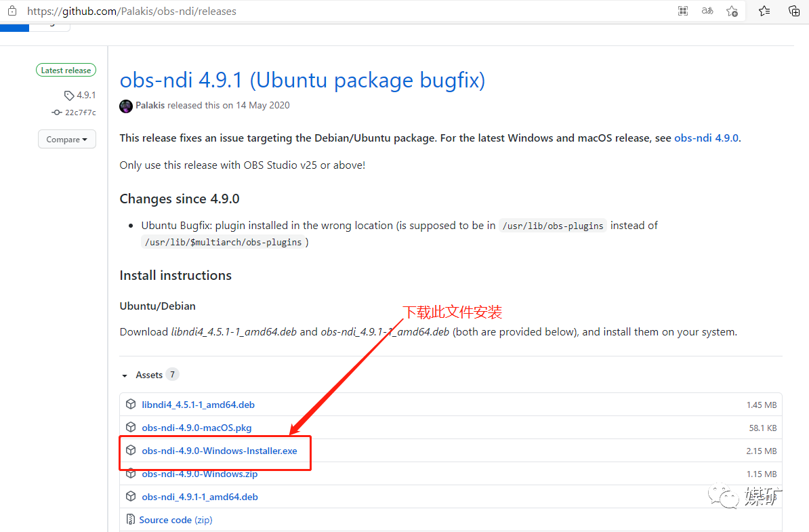Visit Palakis author profile link
809x532 pixels.
click(150, 105)
